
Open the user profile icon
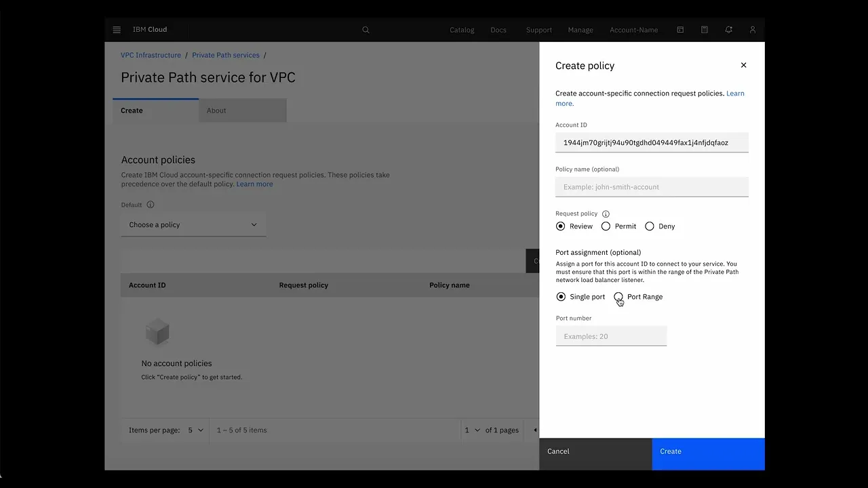(x=752, y=30)
